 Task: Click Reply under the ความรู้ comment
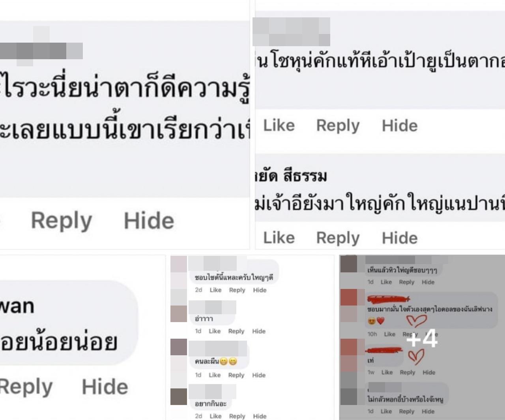[x=62, y=220]
